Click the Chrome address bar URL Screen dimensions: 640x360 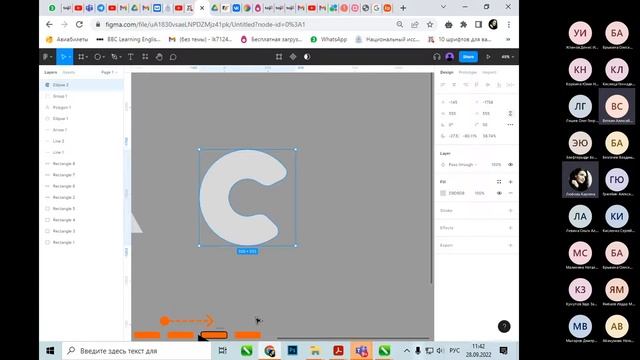[205, 24]
